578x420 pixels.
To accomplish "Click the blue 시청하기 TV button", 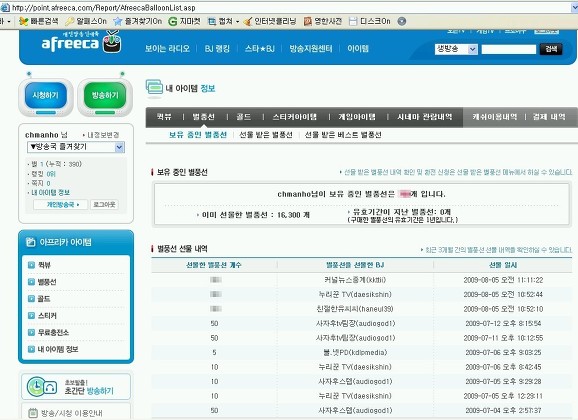I will (x=46, y=97).
